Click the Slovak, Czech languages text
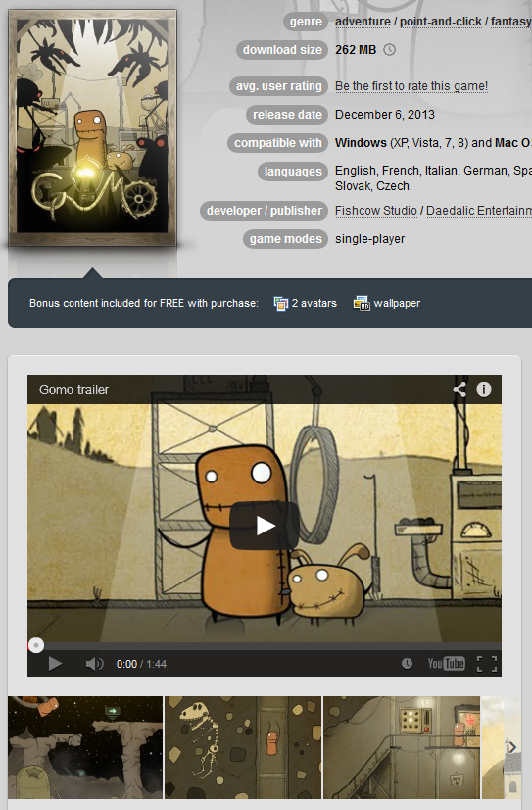Image resolution: width=532 pixels, height=810 pixels. (x=373, y=186)
